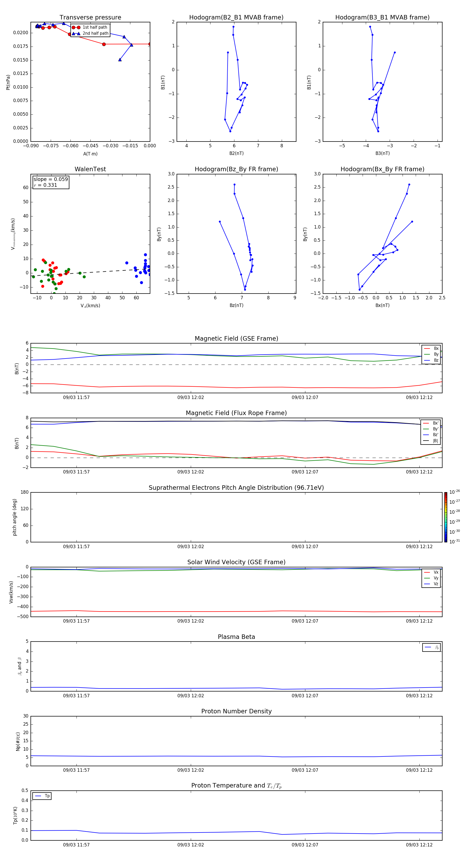
Task: Click the '2nd half path' legend entry
Action: coord(90,33)
